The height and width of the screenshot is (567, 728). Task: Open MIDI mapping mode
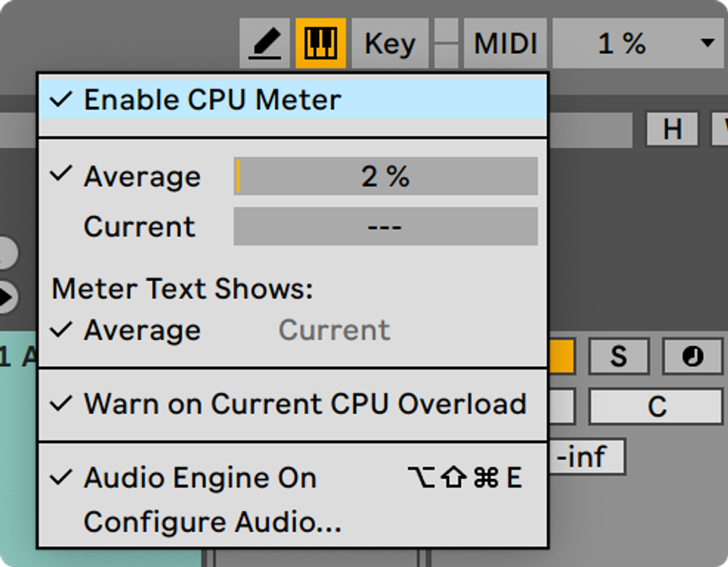pyautogui.click(x=505, y=42)
